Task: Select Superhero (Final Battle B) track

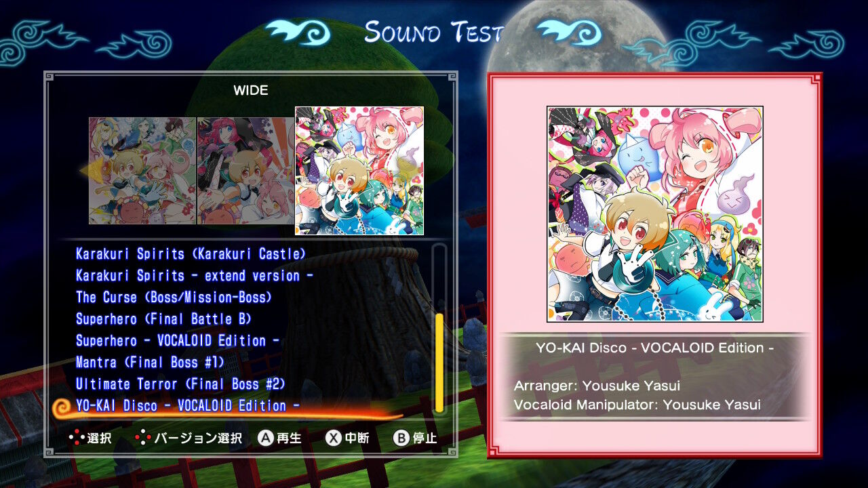Action: [x=163, y=319]
